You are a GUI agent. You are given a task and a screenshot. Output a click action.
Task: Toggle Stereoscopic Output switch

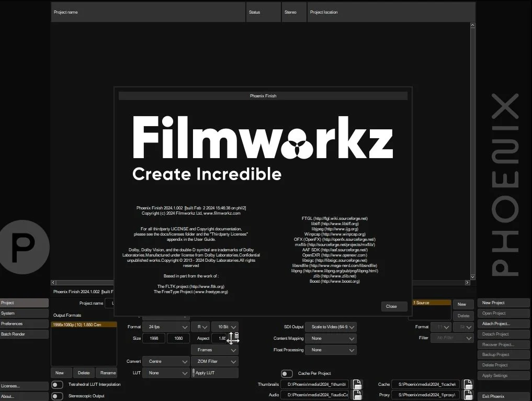pyautogui.click(x=57, y=396)
